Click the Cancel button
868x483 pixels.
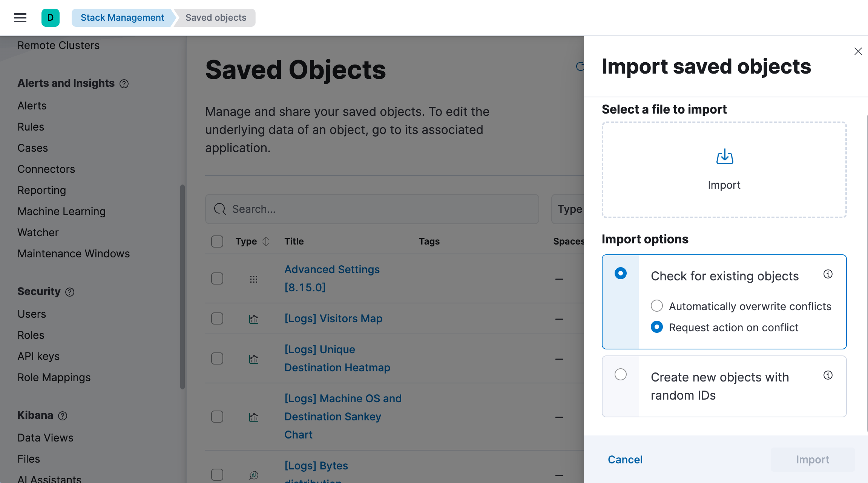[625, 459]
